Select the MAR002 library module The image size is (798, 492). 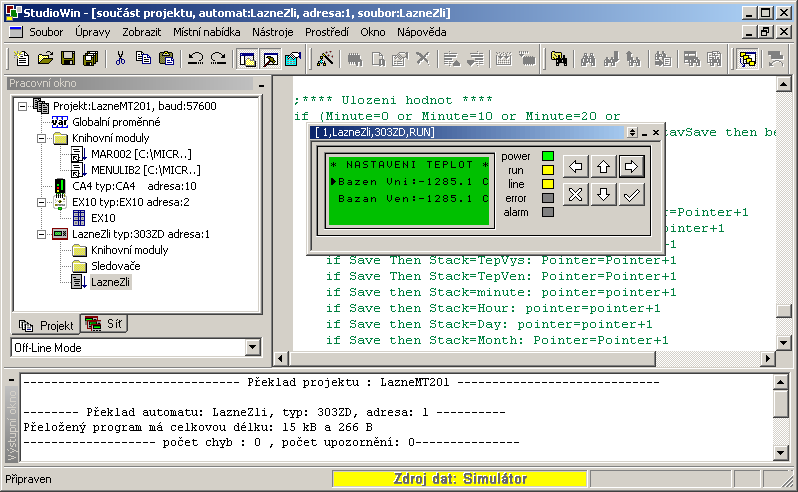click(x=141, y=154)
